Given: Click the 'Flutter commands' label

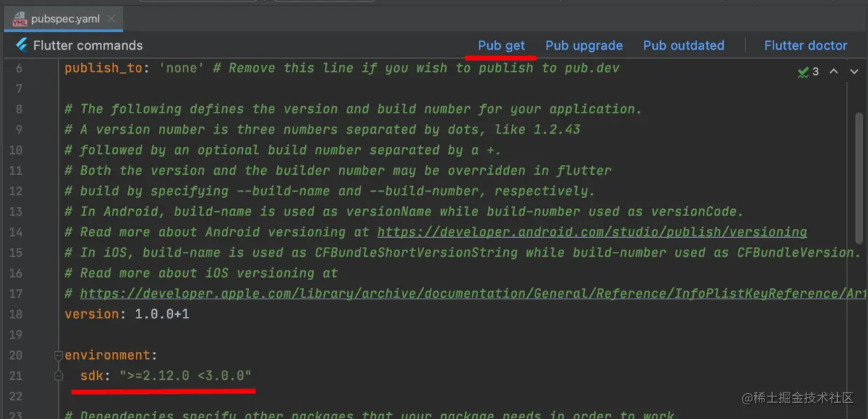Looking at the screenshot, I should click(88, 45).
